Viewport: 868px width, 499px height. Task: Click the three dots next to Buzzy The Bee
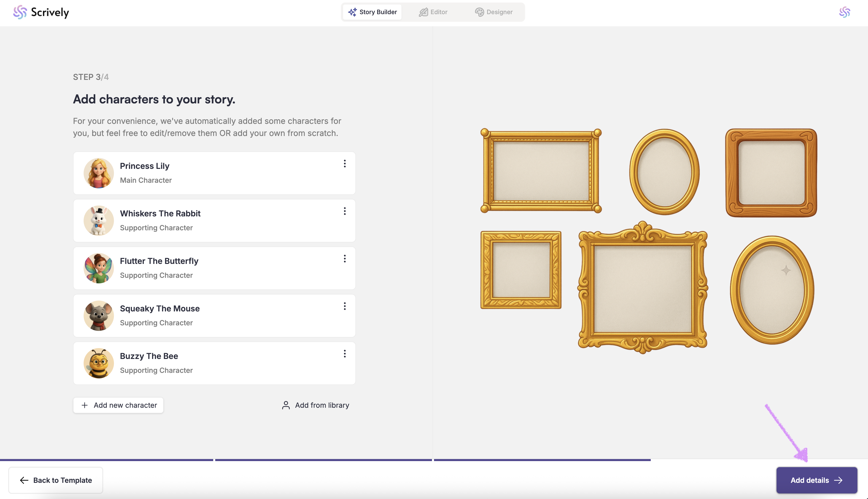click(x=345, y=354)
